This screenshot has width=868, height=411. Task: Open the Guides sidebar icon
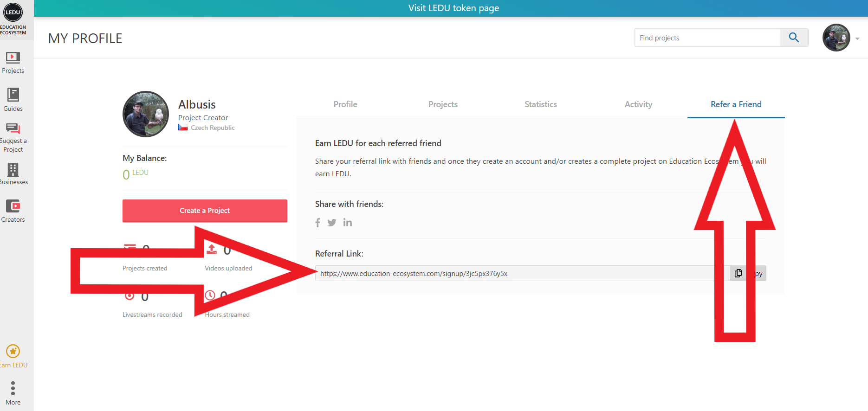[13, 95]
